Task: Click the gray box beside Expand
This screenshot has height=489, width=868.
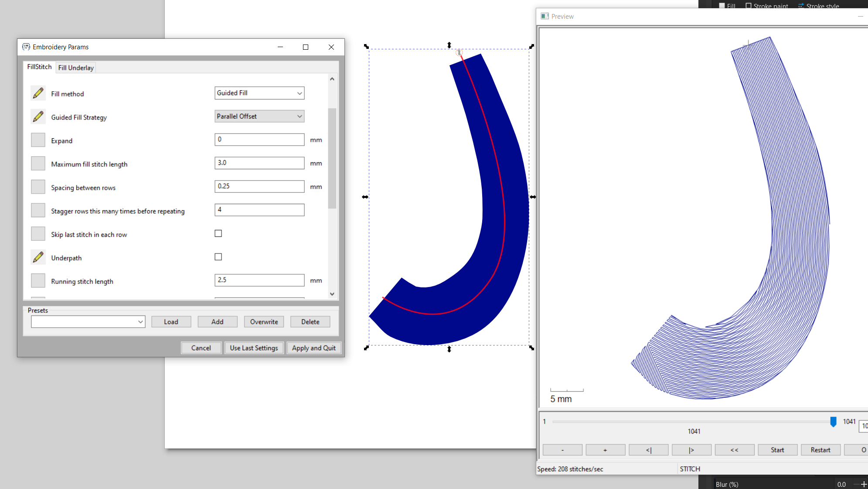Action: tap(38, 140)
